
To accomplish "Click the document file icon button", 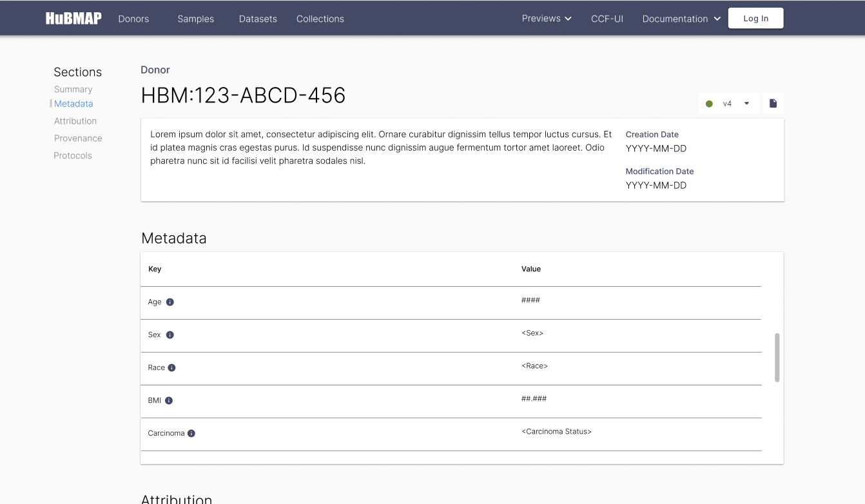I will coord(773,103).
